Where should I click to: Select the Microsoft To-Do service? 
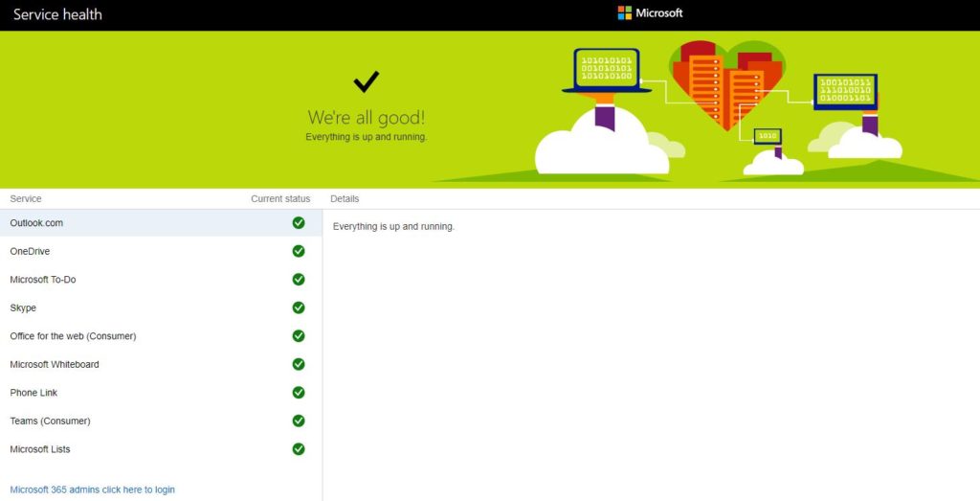(161, 279)
